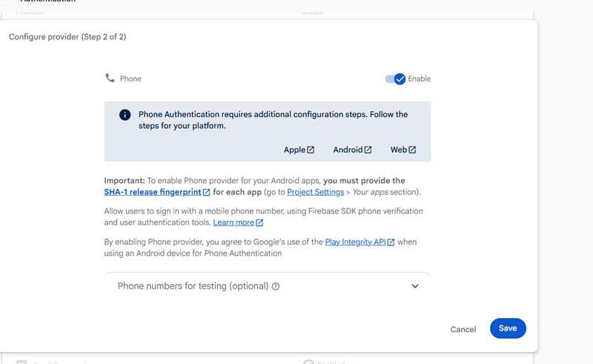
Task: Click the external-link icon after Play Integrity API
Action: coord(391,242)
